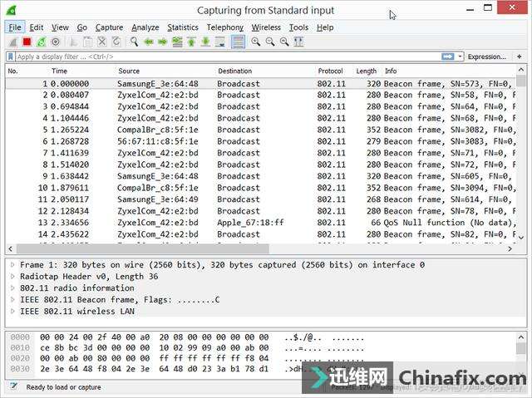Screen dimensions: 532x398
Task: Stop the running capture with red square
Action: (x=27, y=42)
